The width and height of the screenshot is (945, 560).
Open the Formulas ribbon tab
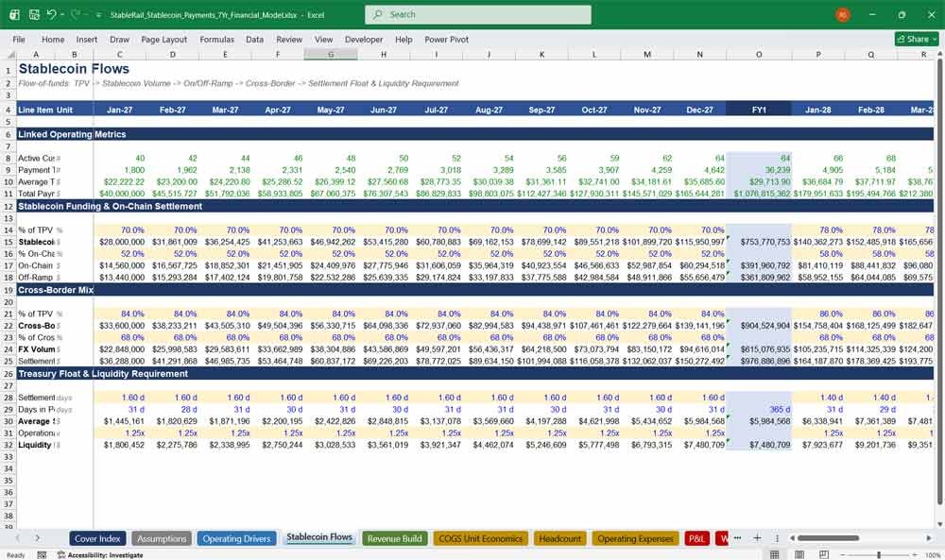click(x=217, y=39)
